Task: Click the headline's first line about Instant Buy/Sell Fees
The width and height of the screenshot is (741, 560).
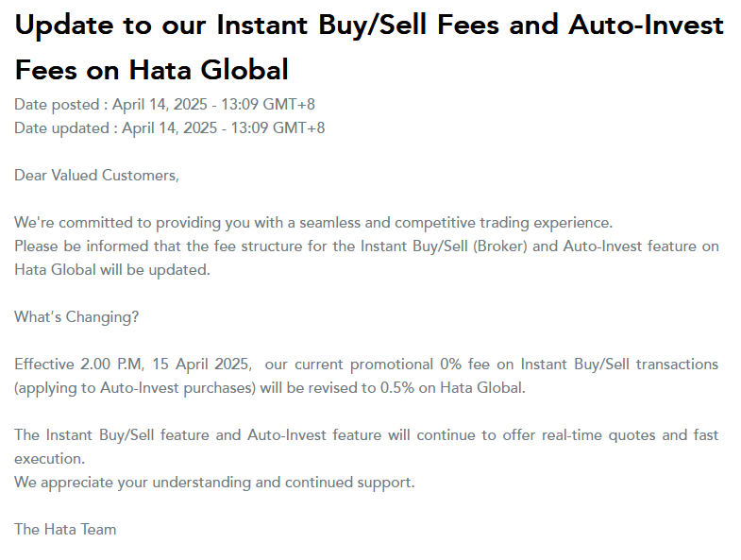Action: pos(368,25)
